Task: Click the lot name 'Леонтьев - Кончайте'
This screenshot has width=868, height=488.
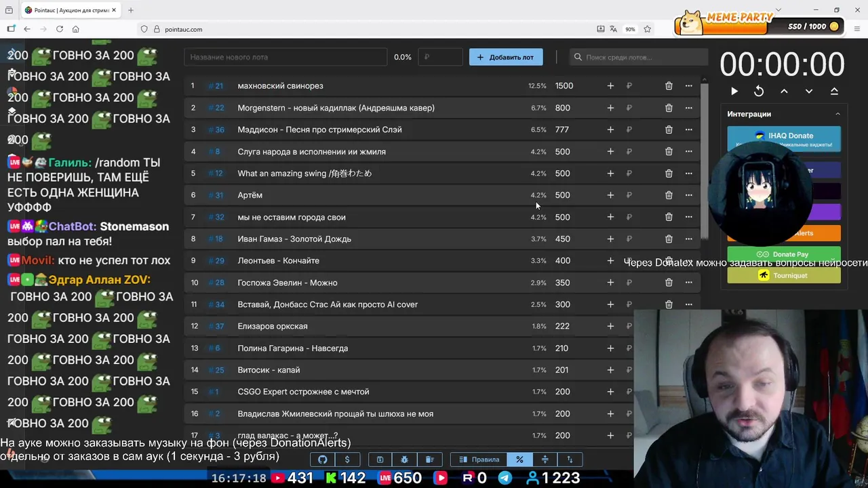Action: (x=278, y=261)
